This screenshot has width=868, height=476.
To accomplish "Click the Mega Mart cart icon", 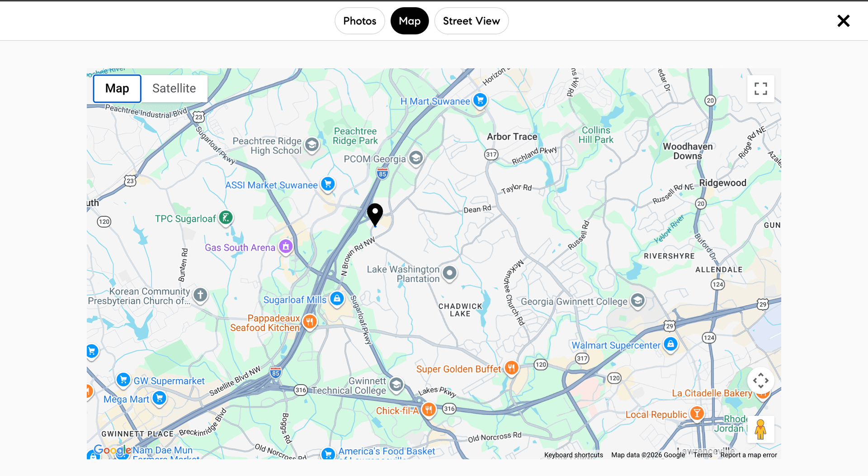I will 159,398.
